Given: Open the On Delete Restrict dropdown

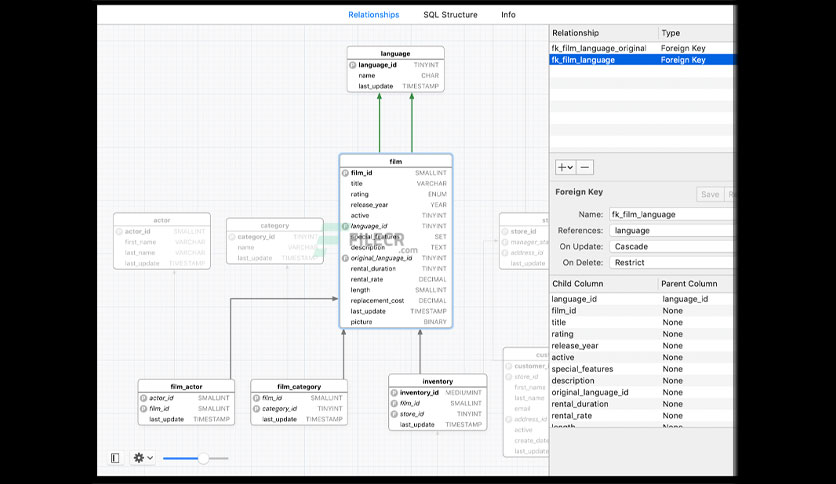Looking at the screenshot, I should coord(671,262).
